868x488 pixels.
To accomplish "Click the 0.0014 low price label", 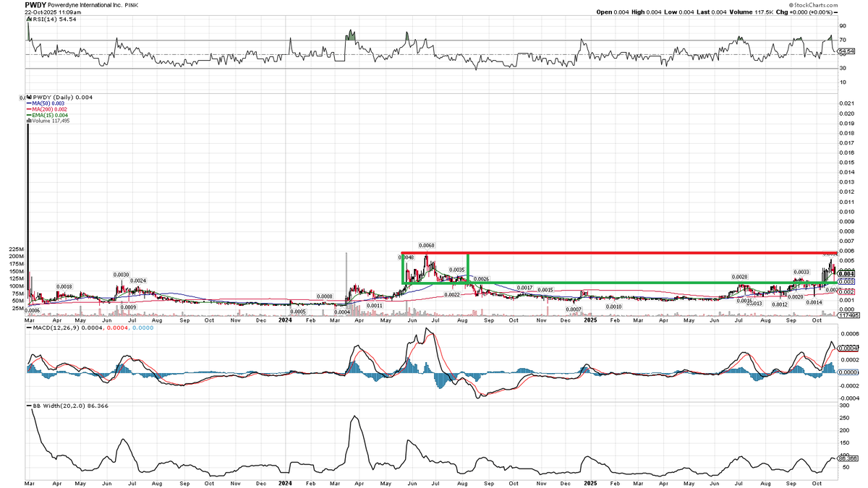I will click(815, 302).
